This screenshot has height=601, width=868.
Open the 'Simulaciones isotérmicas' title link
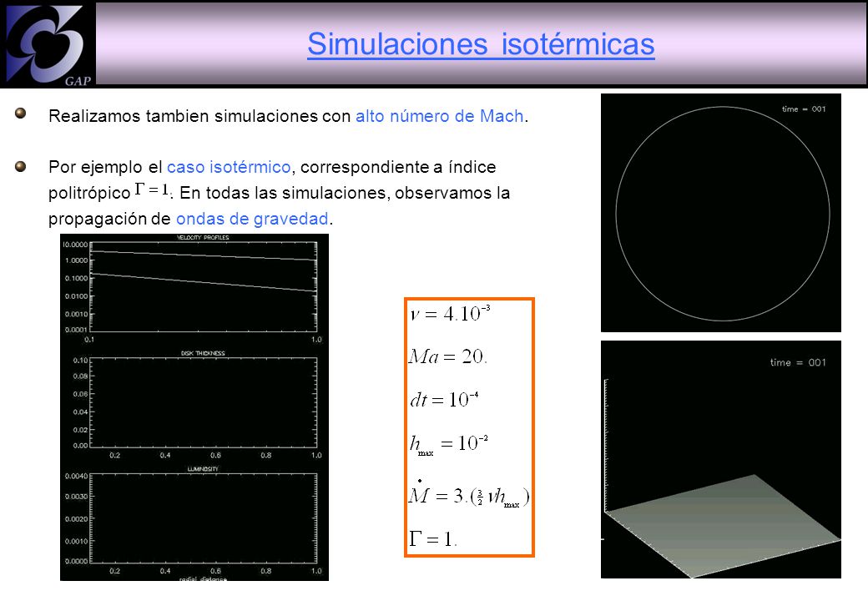coord(481,43)
